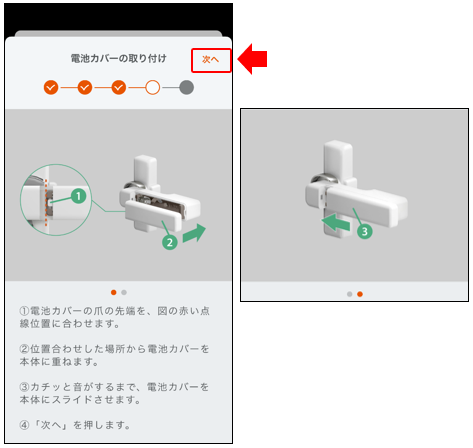The width and height of the screenshot is (473, 448).
Task: Click the second completed step checkmark circle
Action: click(85, 88)
